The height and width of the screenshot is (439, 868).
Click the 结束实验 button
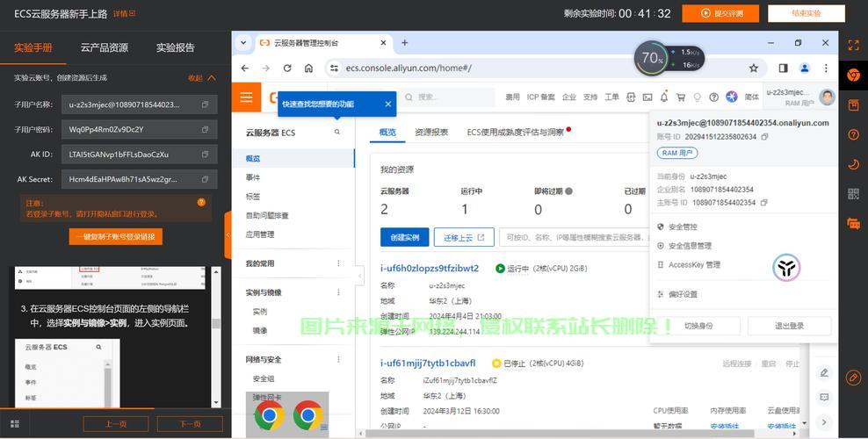(x=806, y=13)
